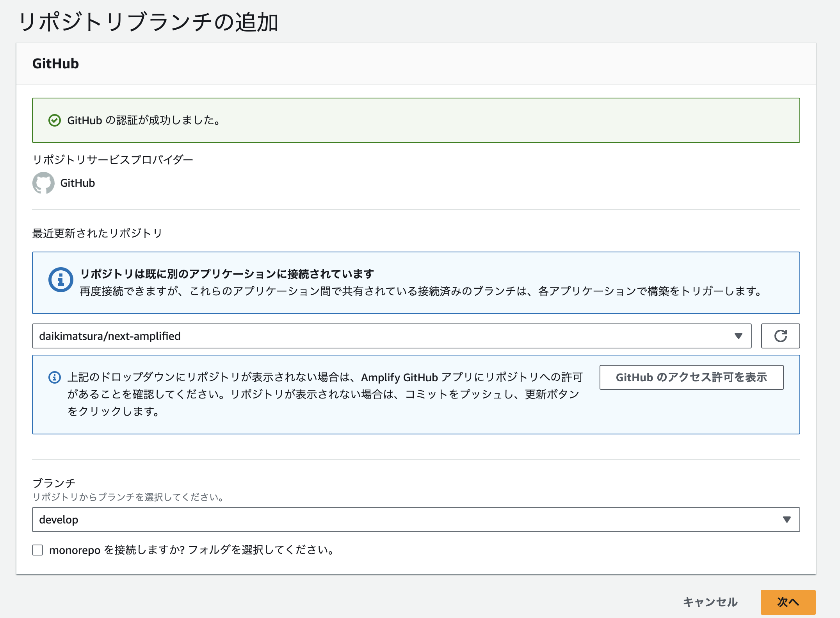
Task: Click the large info icon in repository warning
Action: click(x=61, y=280)
